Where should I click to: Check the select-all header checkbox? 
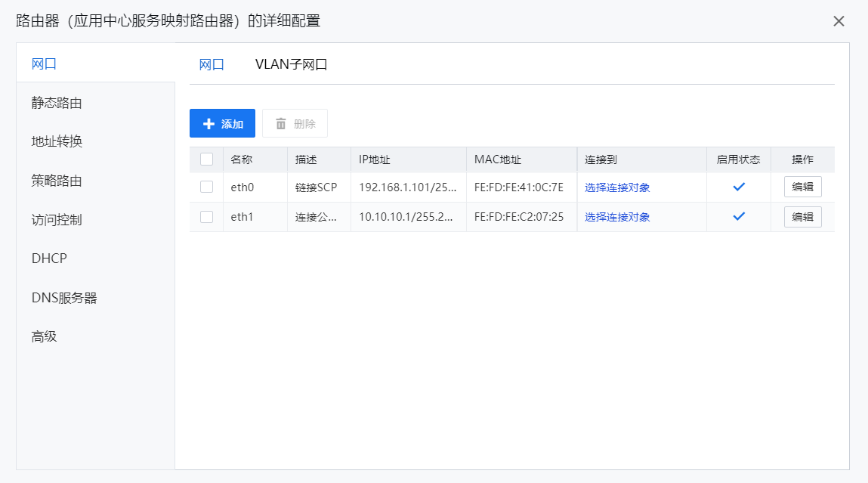(x=206, y=159)
